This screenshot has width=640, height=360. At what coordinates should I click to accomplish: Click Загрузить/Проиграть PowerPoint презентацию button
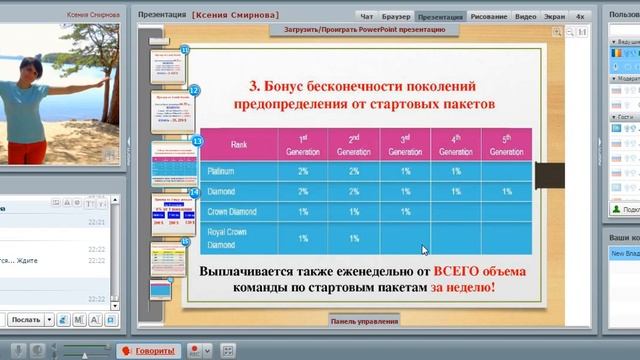[x=364, y=30]
